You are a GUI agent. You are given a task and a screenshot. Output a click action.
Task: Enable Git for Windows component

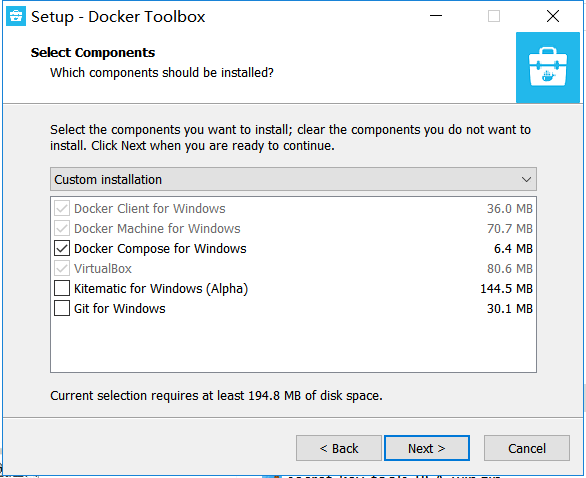click(62, 308)
